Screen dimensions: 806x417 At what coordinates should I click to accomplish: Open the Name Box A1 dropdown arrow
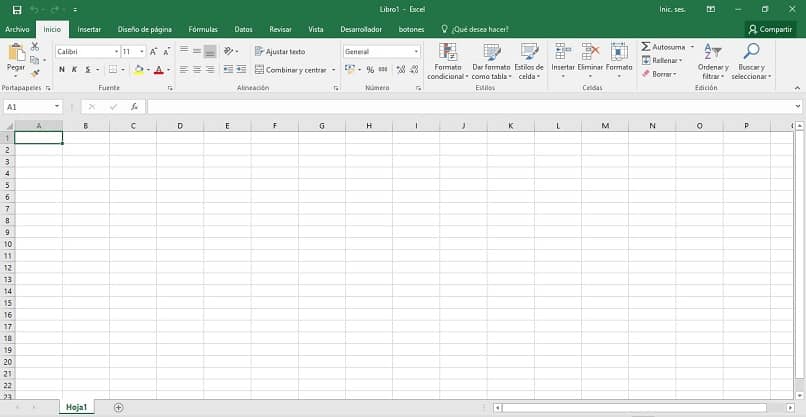(x=57, y=107)
